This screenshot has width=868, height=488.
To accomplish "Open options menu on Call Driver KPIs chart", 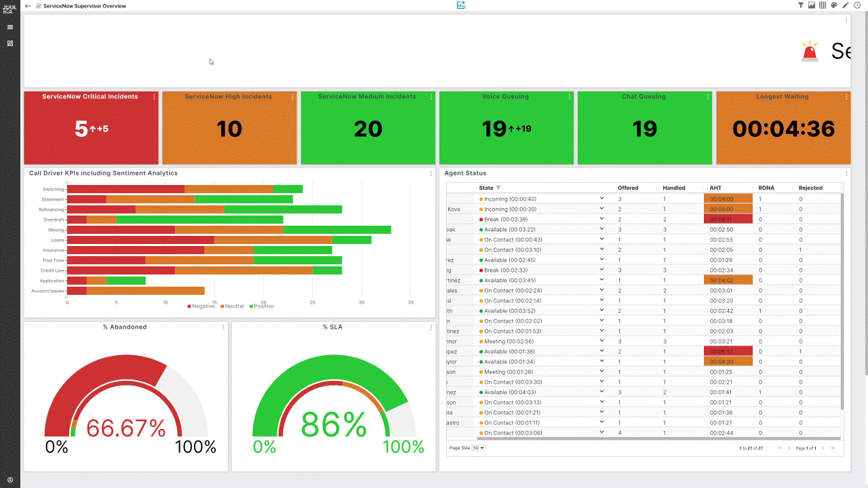I will click(431, 174).
